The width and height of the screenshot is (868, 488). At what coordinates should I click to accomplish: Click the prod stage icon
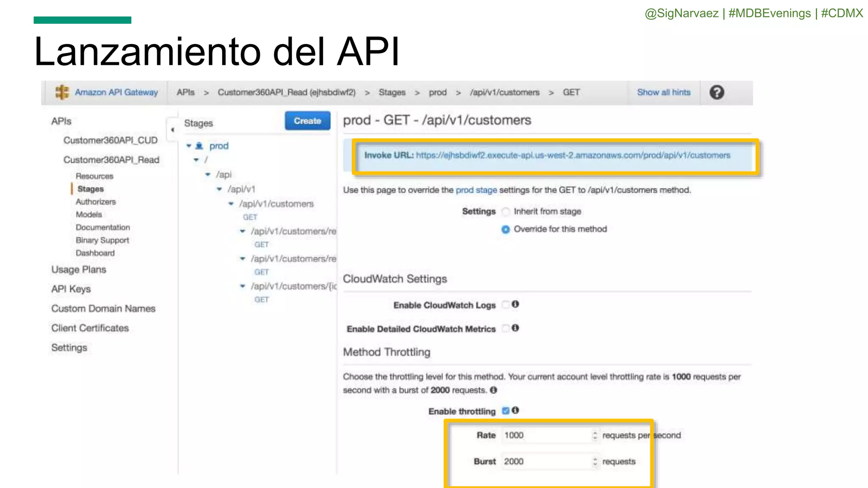[199, 146]
